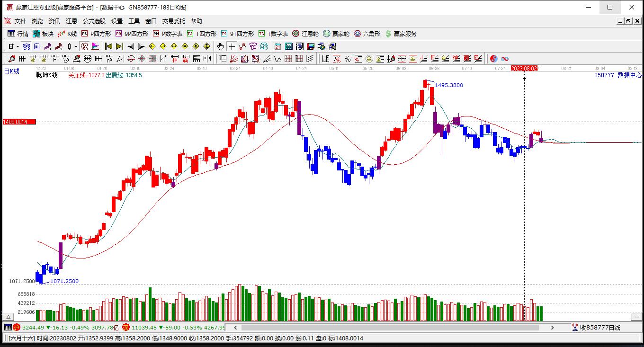Viewport: 644px width, 347px height.
Task: Click the horizontal chart scrollbar track
Action: 390,327
